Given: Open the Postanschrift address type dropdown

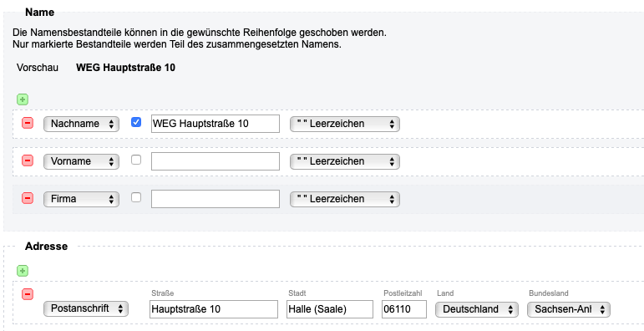Looking at the screenshot, I should click(x=86, y=308).
